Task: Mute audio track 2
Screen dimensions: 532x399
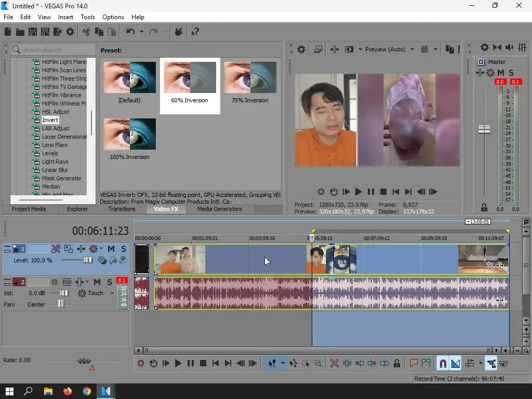Action: tap(97, 282)
